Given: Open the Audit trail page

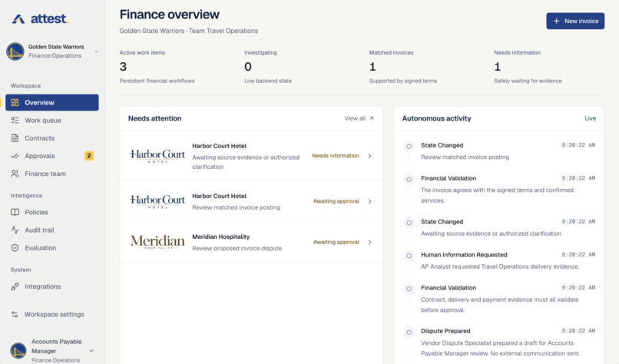Looking at the screenshot, I should (x=52, y=230).
